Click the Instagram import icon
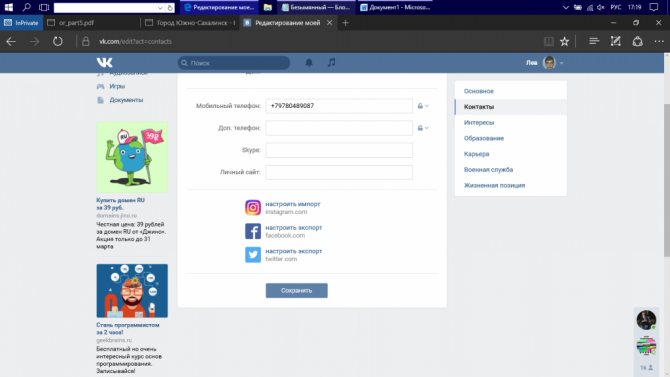Screen dimensions: 670x377 (253, 208)
